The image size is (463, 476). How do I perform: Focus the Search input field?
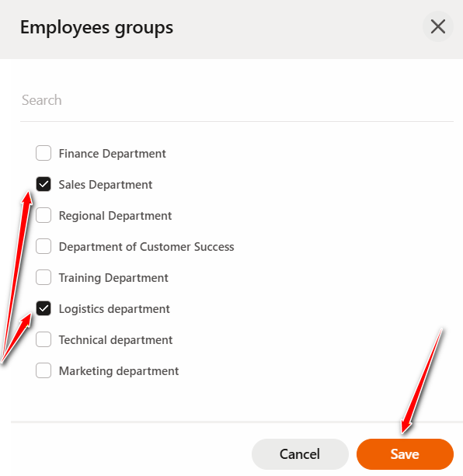(x=237, y=100)
